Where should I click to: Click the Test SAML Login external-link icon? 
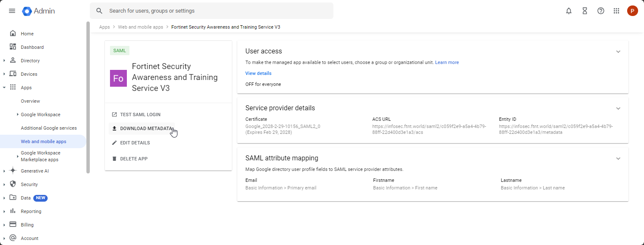[114, 115]
